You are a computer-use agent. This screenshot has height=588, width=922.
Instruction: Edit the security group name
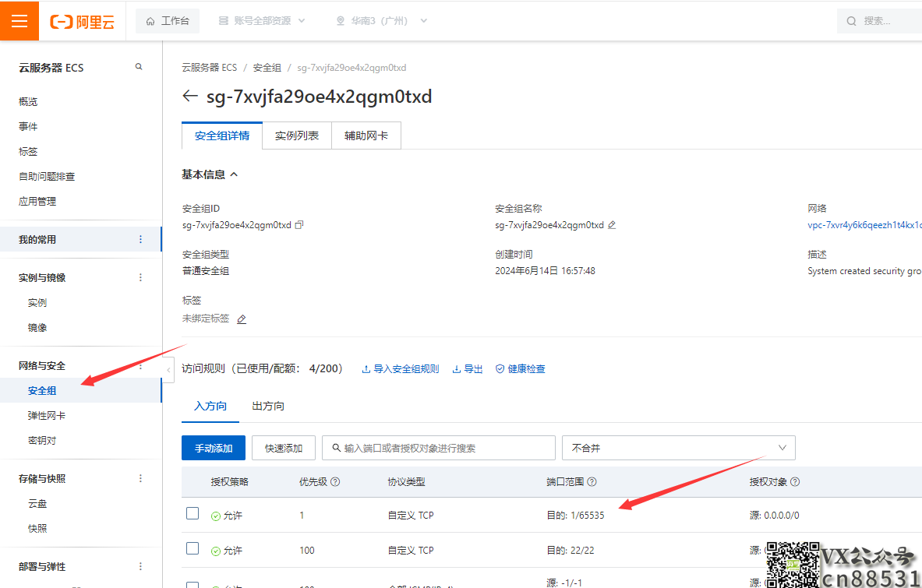coord(612,225)
